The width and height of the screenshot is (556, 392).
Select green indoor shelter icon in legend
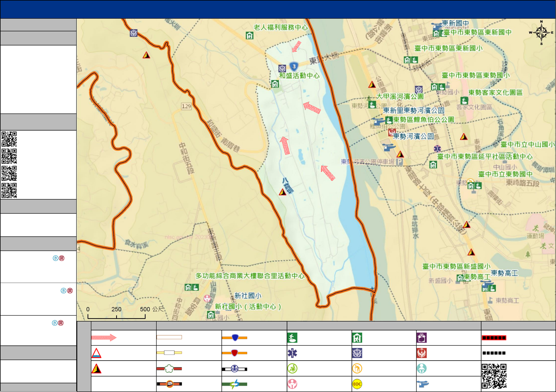[357, 338]
